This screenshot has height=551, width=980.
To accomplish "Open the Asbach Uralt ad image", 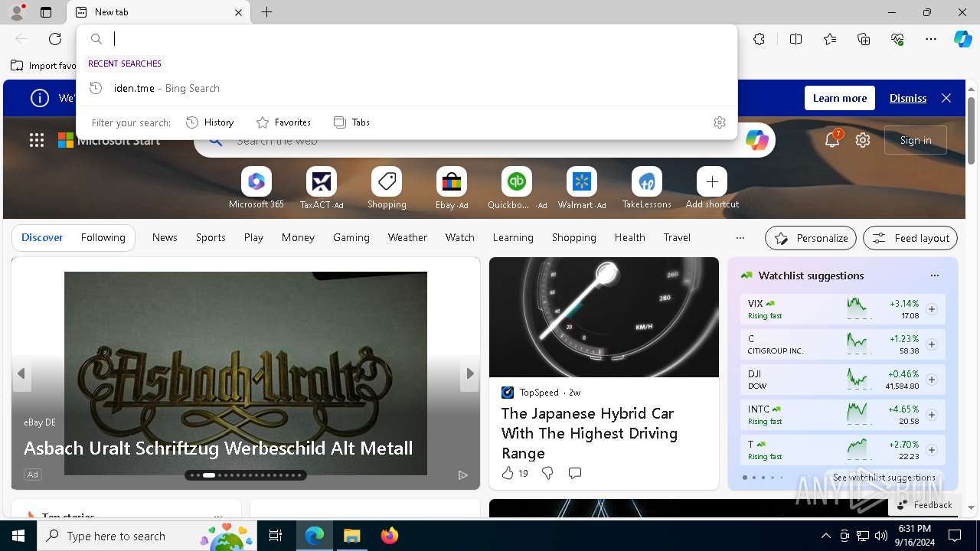I will coord(246,373).
